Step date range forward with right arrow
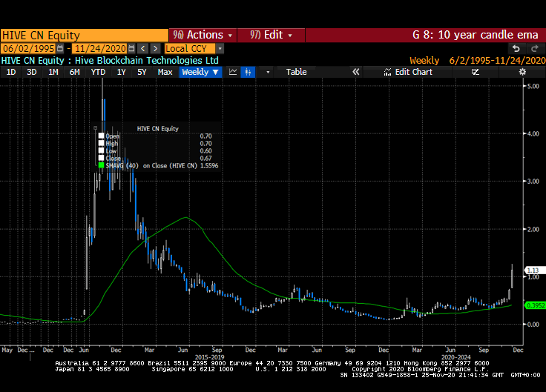This screenshot has height=392, width=546. coord(156,48)
